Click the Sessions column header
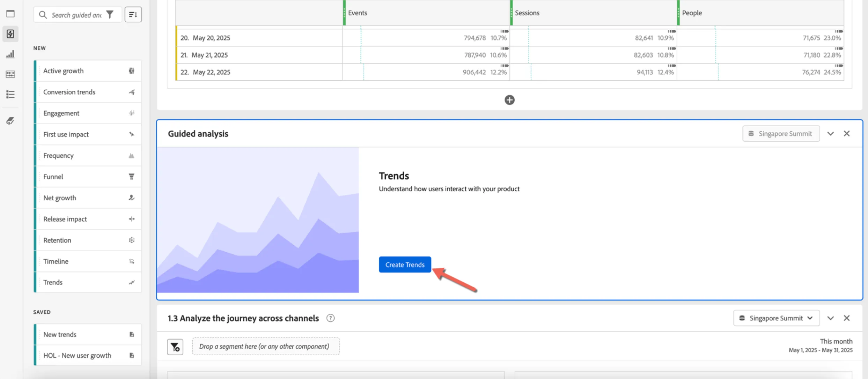The height and width of the screenshot is (379, 868). point(593,13)
